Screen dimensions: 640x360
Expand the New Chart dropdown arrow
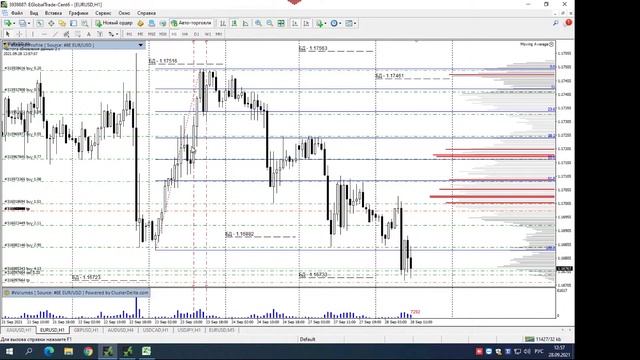pos(14,23)
